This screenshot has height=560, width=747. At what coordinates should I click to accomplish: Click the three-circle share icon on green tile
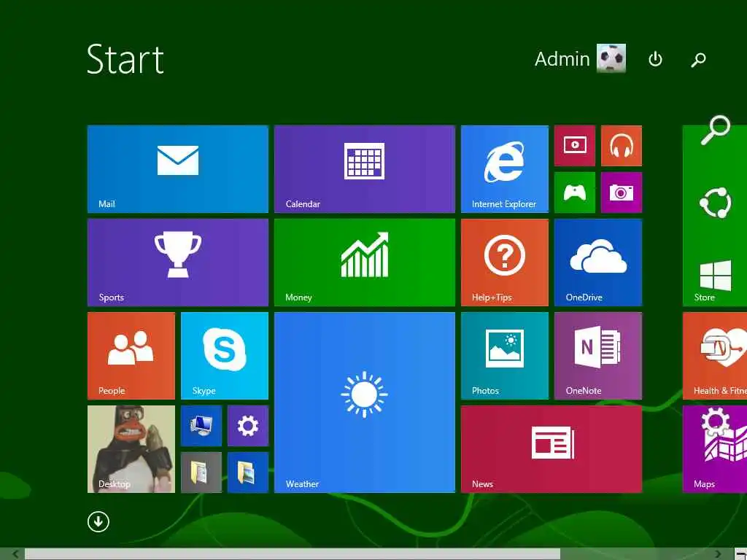tap(715, 203)
